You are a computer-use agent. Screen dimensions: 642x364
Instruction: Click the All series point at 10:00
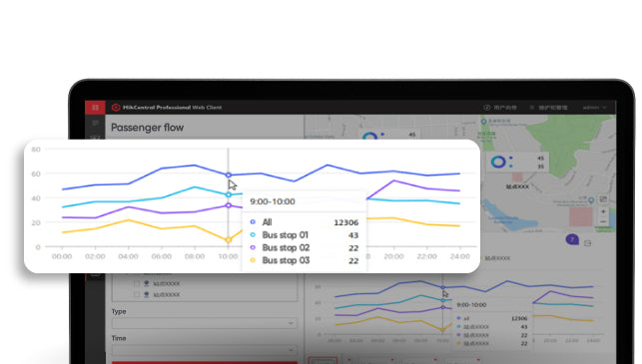point(229,176)
